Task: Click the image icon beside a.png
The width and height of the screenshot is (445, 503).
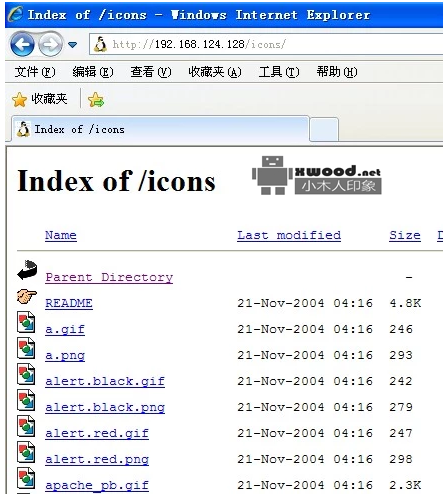Action: point(26,348)
